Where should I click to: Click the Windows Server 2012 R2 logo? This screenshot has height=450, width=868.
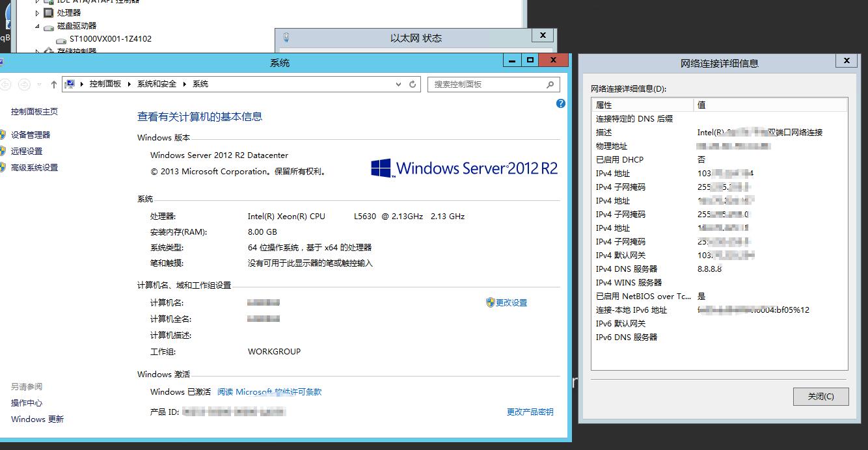click(x=464, y=168)
